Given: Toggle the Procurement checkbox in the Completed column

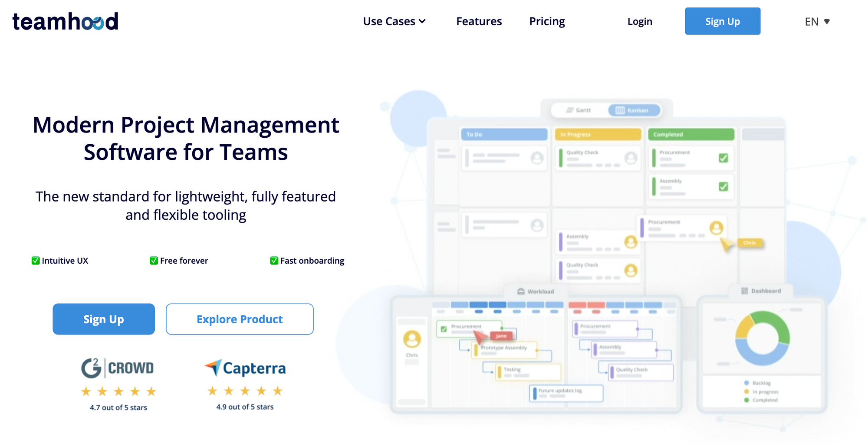Looking at the screenshot, I should (723, 158).
